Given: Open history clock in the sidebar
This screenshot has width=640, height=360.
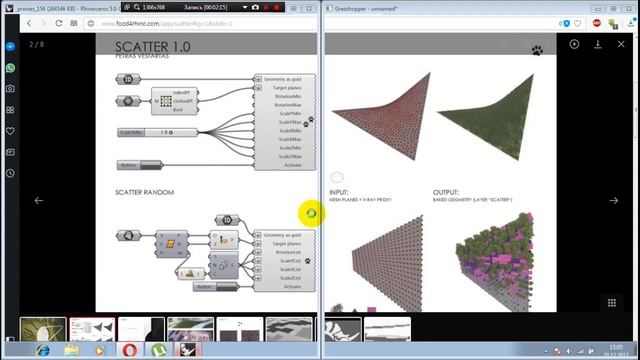Looking at the screenshot, I should 11,173.
